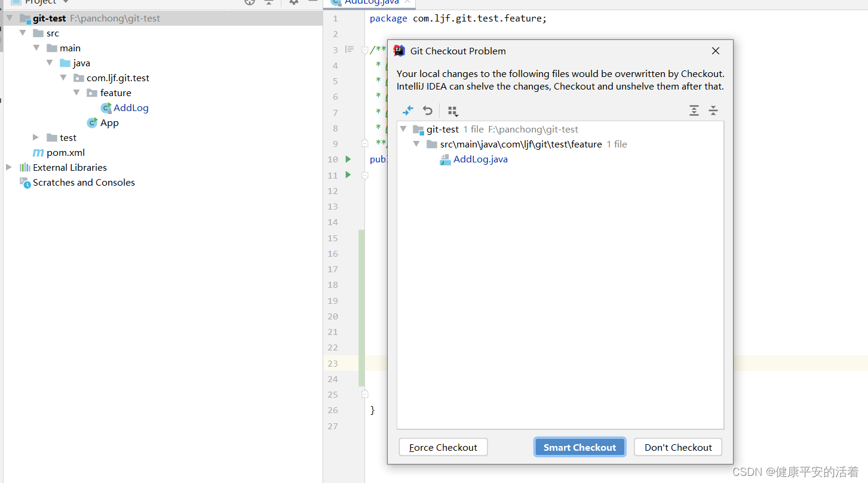
Task: Collapse the feature folder in Project tree
Action: [x=76, y=93]
